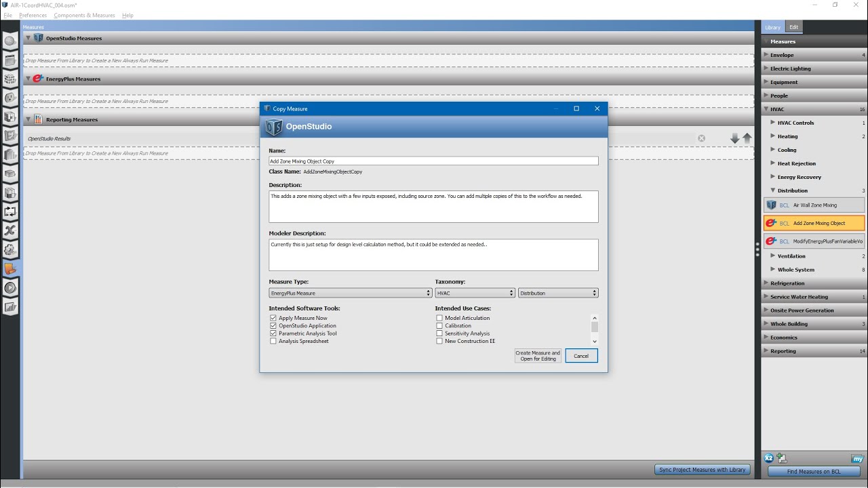This screenshot has width=868, height=488.
Task: Click into the Modeler Description text box
Action: pos(433,255)
